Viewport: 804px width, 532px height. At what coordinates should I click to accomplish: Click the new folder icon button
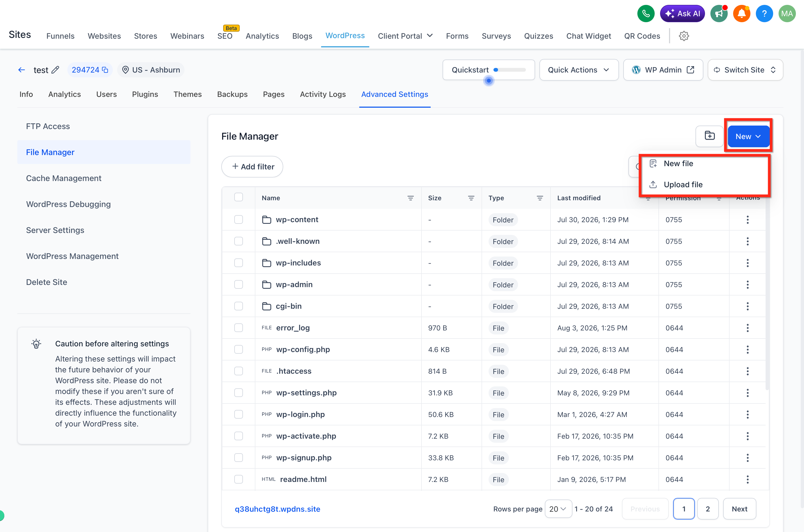click(x=709, y=136)
